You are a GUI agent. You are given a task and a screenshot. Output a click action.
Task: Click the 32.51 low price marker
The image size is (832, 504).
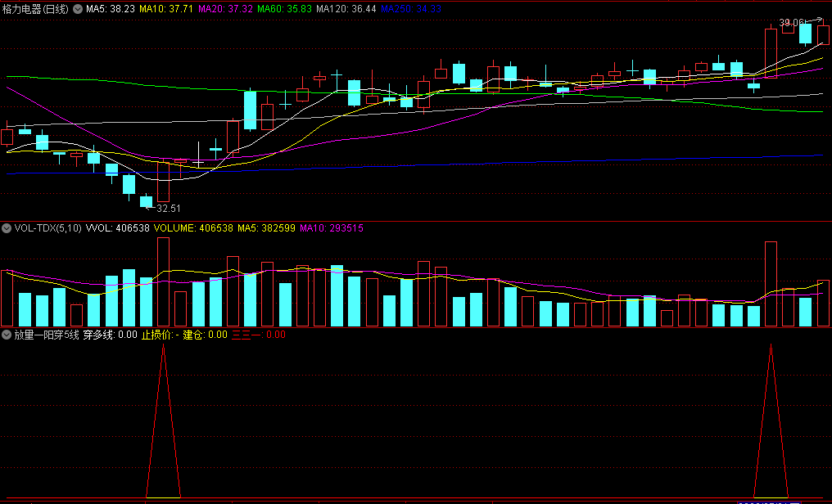click(x=169, y=209)
